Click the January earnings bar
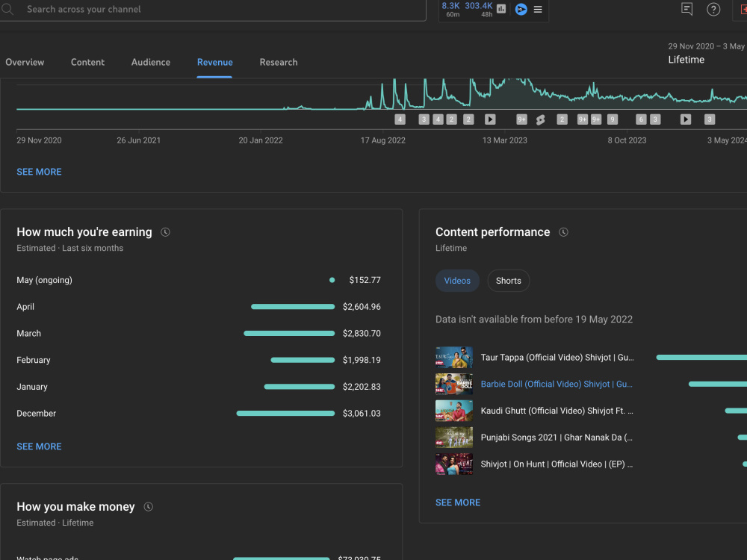 click(300, 387)
